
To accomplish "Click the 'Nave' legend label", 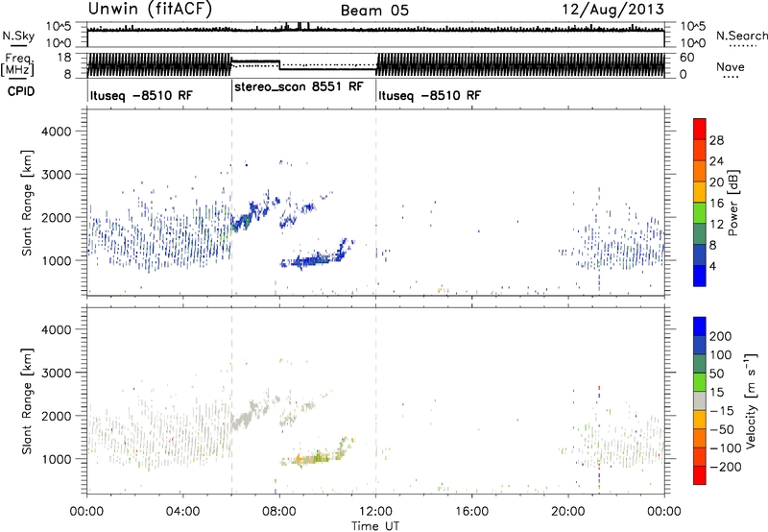I will click(731, 67).
